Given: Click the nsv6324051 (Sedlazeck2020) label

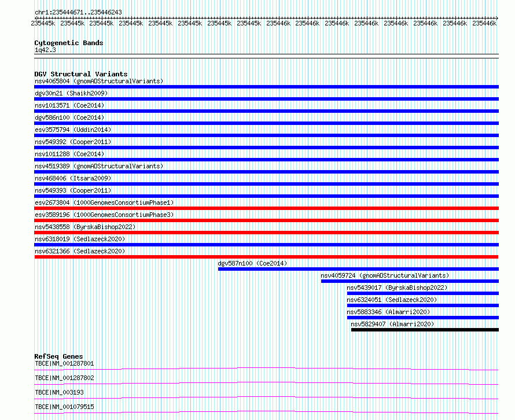Looking at the screenshot, I should [392, 300].
